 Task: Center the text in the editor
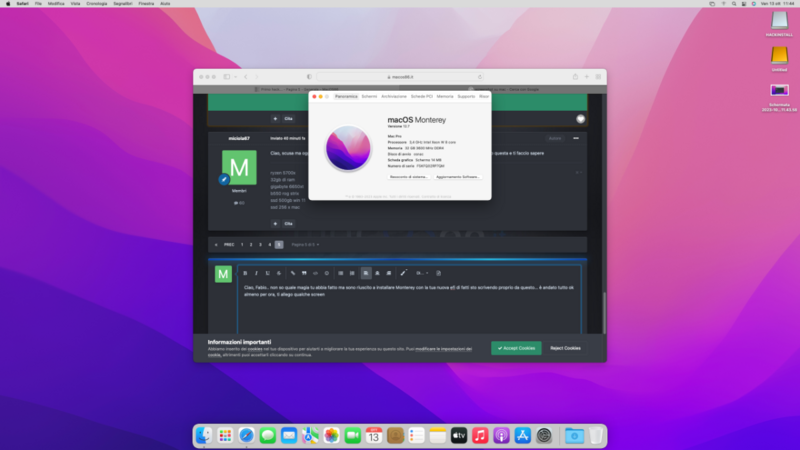(378, 273)
